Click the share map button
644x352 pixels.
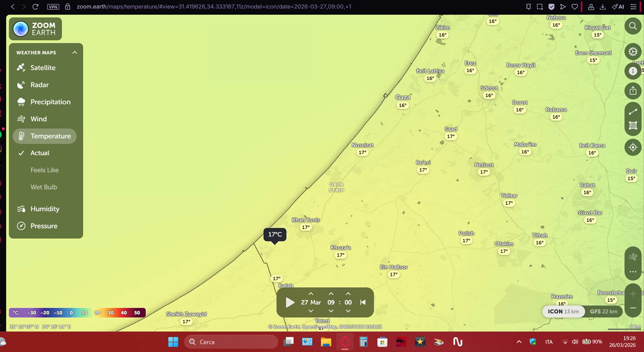[633, 91]
